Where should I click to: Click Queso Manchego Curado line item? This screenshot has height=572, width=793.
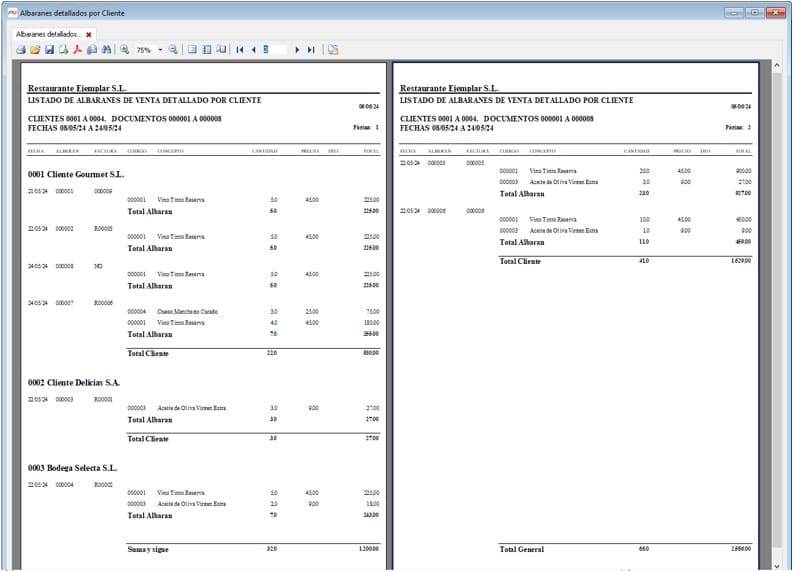point(188,312)
